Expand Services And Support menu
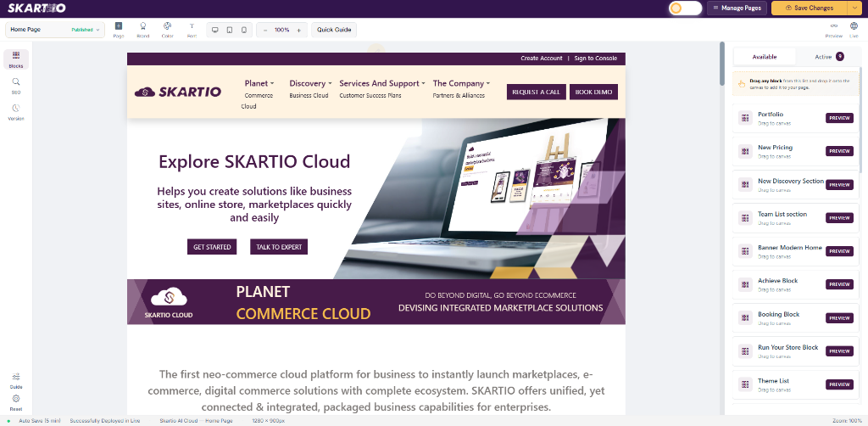Screen dimensions: 868x426 382,83
